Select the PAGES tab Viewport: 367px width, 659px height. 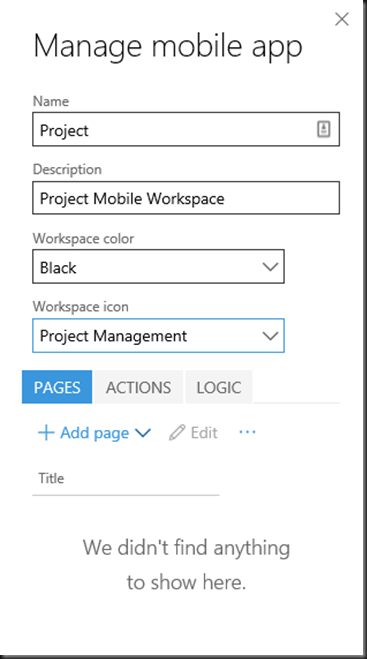click(57, 387)
